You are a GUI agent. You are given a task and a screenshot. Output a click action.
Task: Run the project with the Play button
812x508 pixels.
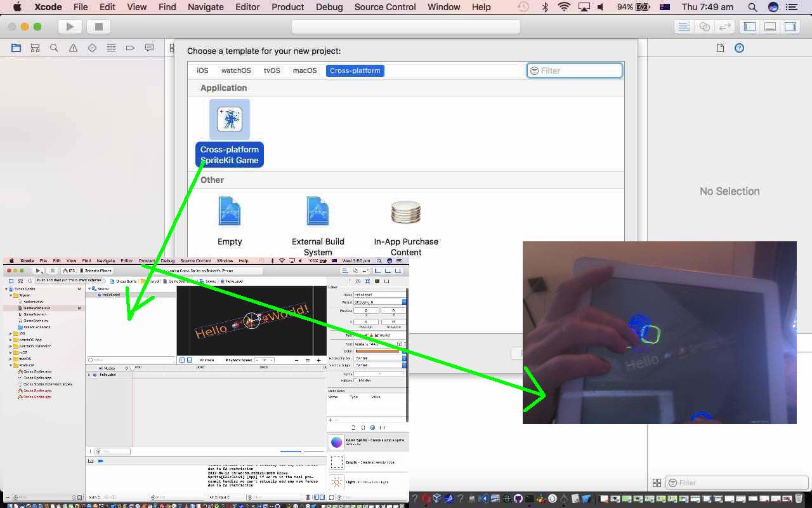(70, 27)
